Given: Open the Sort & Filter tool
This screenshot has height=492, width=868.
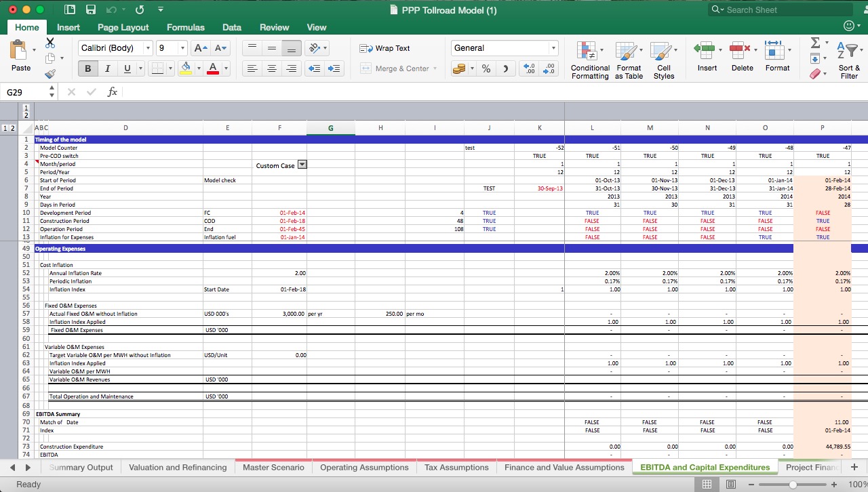Looking at the screenshot, I should (848, 60).
